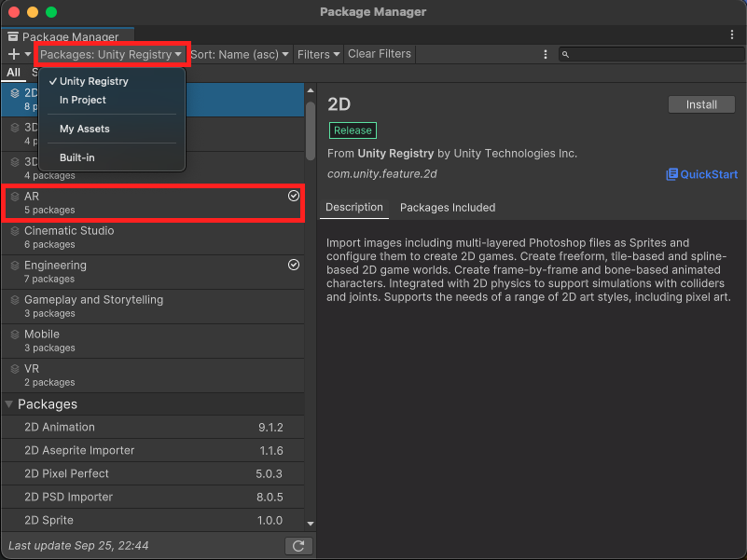Click the refresh package list icon
The width and height of the screenshot is (747, 560).
[296, 546]
